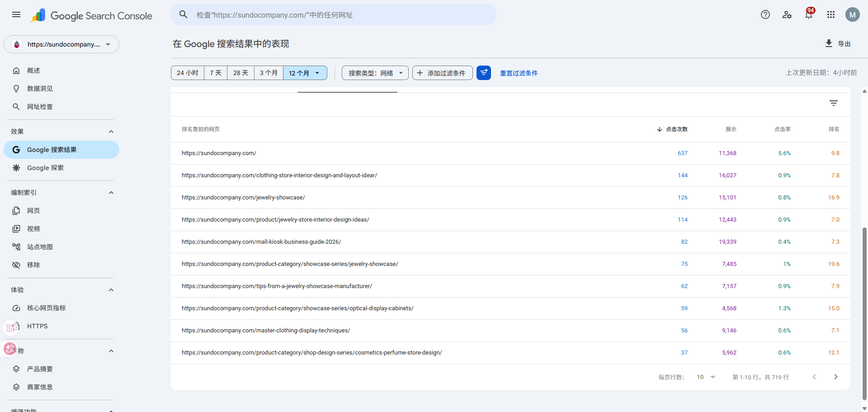Collapse the 编制索引 section

[x=111, y=193]
